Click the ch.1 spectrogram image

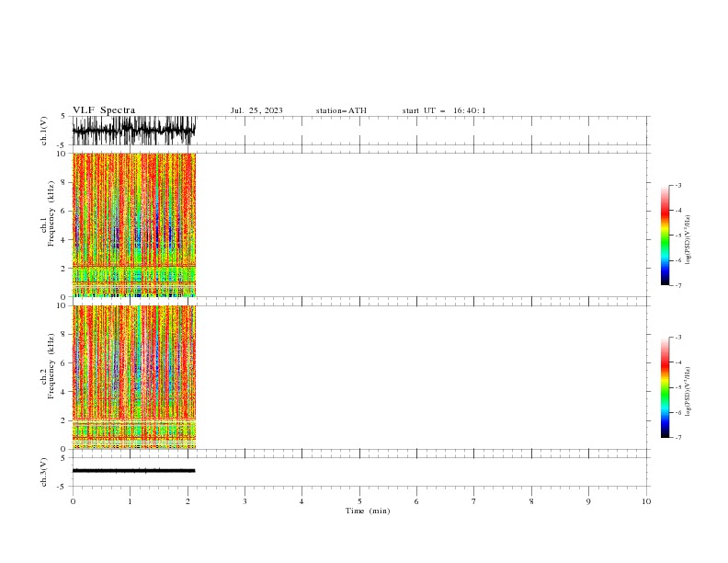click(134, 224)
